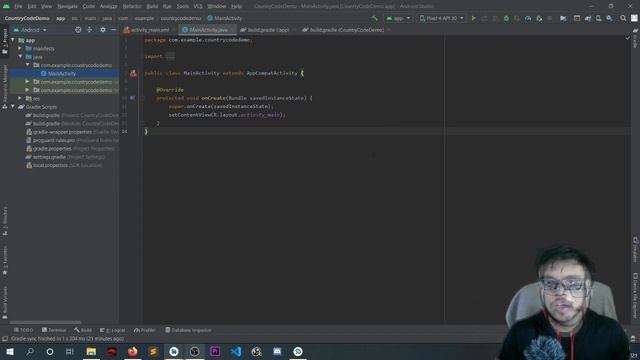Screen dimensions: 640x360
Task: Open Project panel gear settings
Action: coord(103,30)
